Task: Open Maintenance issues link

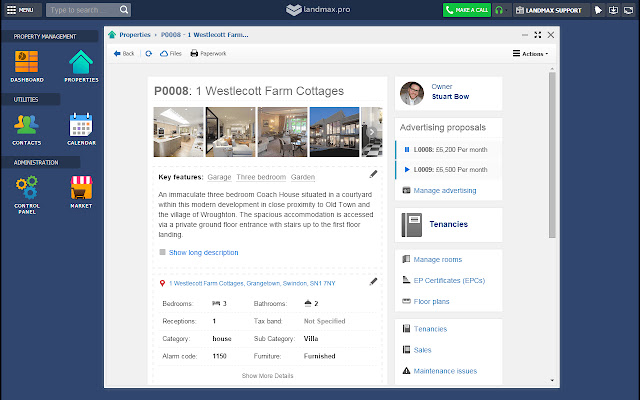Action: pyautogui.click(x=445, y=371)
